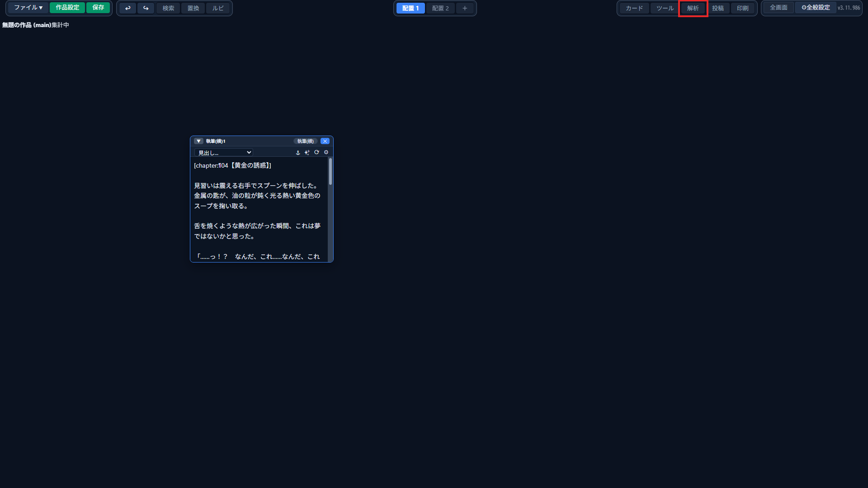The image size is (868, 488).
Task: Click the text スープを掬い取る。
Action: click(221, 206)
